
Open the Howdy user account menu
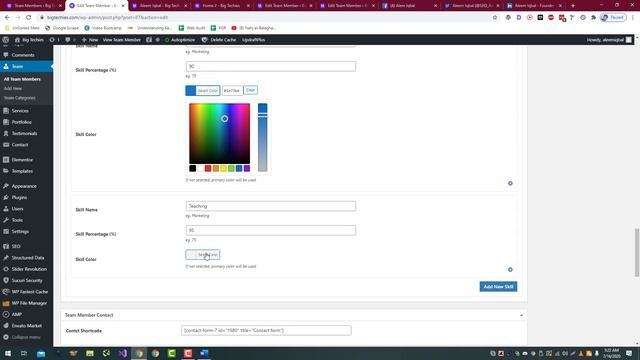coord(609,40)
